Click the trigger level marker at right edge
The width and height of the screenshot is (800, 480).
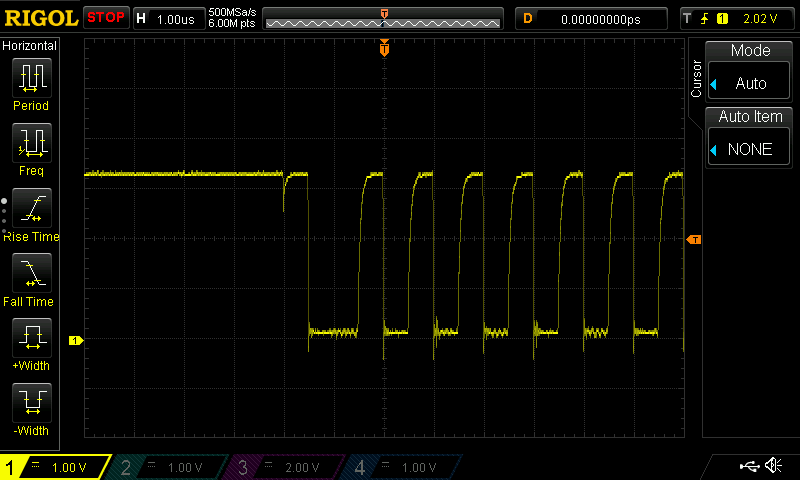click(694, 239)
